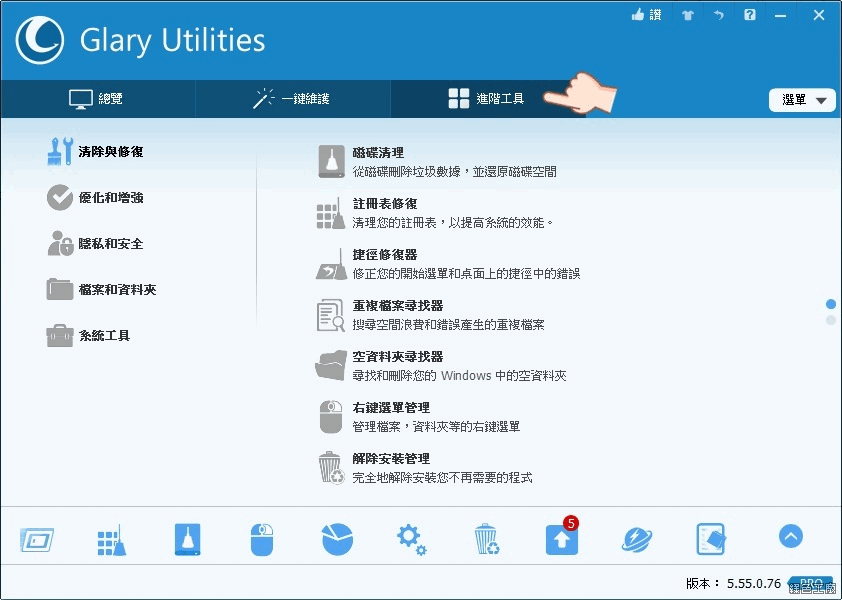Image resolution: width=842 pixels, height=600 pixels.
Task: Click the toolbox icon
Action: 60,336
